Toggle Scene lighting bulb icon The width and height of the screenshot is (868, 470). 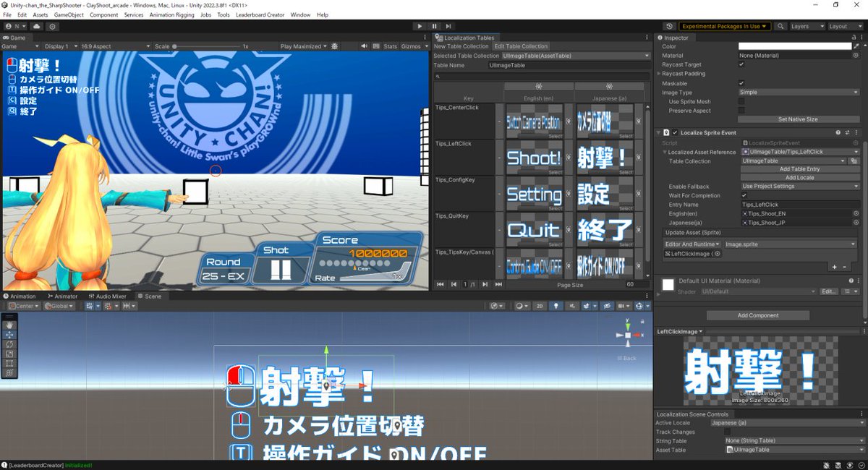pyautogui.click(x=556, y=306)
